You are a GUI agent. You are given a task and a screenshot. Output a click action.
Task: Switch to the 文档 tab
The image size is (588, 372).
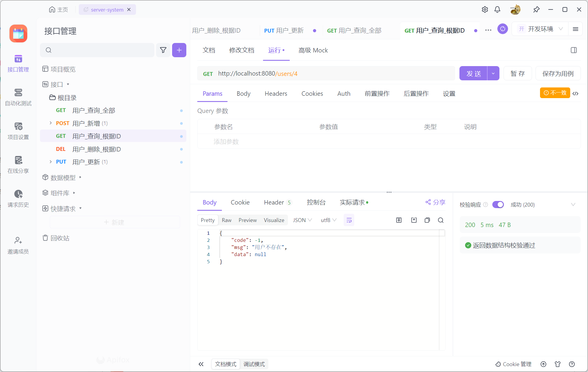(209, 50)
